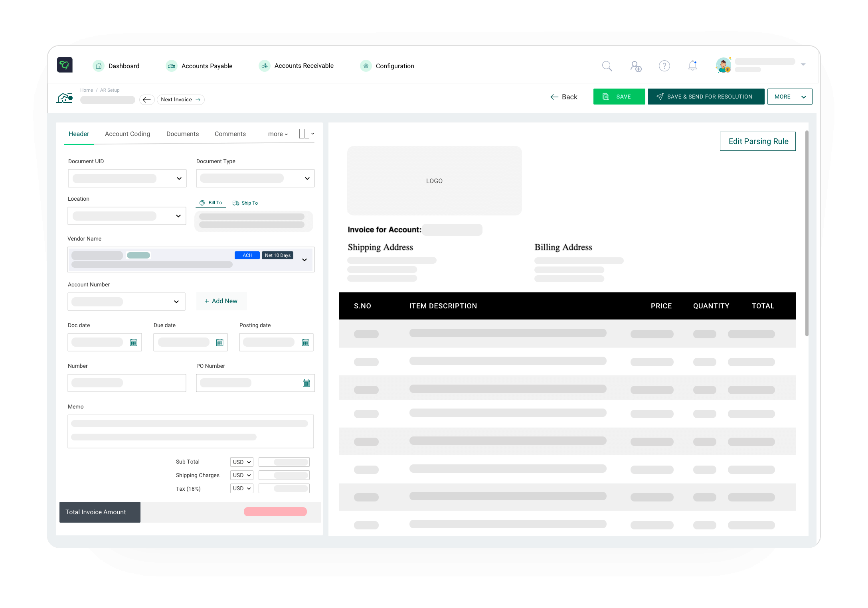Click the SAVE & SEND FOR RESOLUTION button

706,96
